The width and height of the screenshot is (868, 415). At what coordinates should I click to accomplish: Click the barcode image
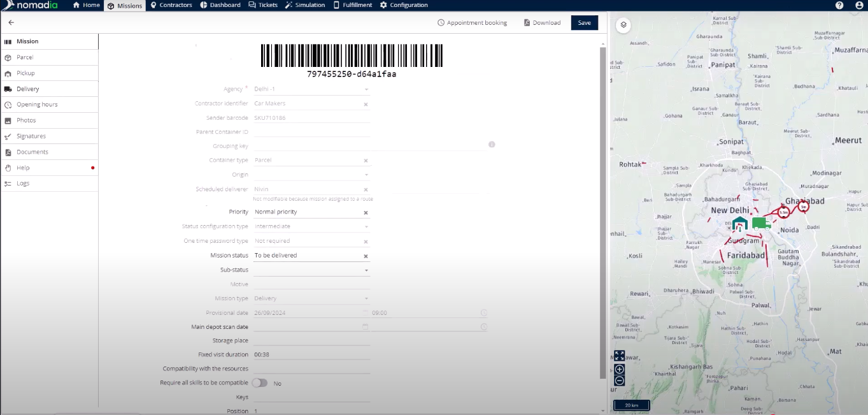coord(352,55)
